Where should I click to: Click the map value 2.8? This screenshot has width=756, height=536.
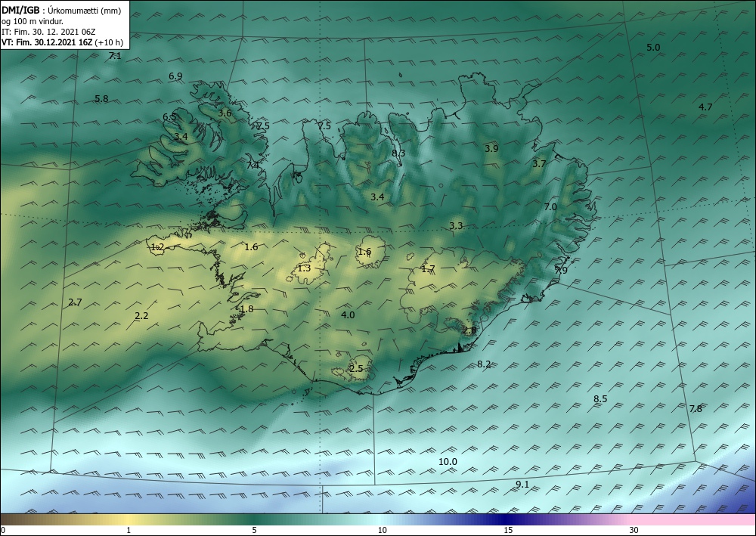469,330
